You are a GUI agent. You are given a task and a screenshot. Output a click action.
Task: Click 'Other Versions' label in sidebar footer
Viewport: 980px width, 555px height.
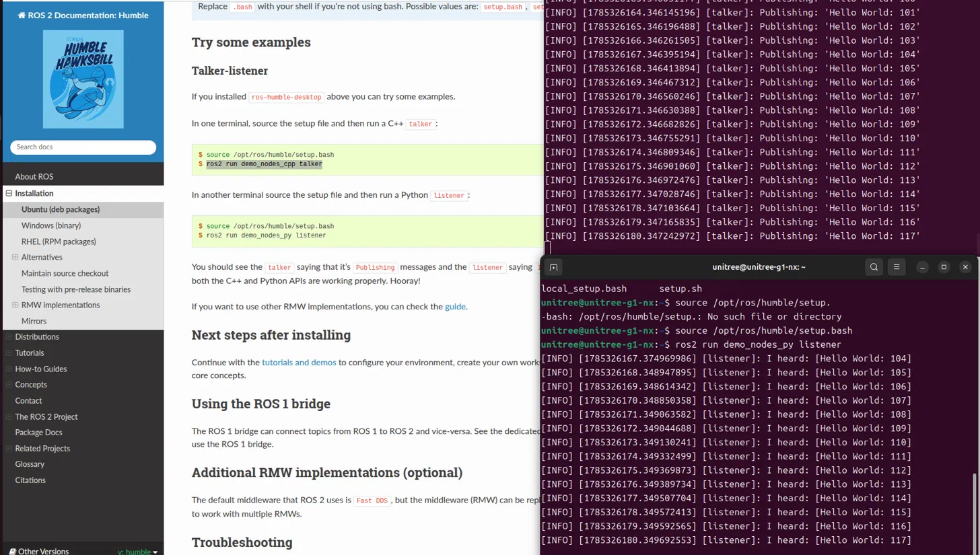[43, 551]
